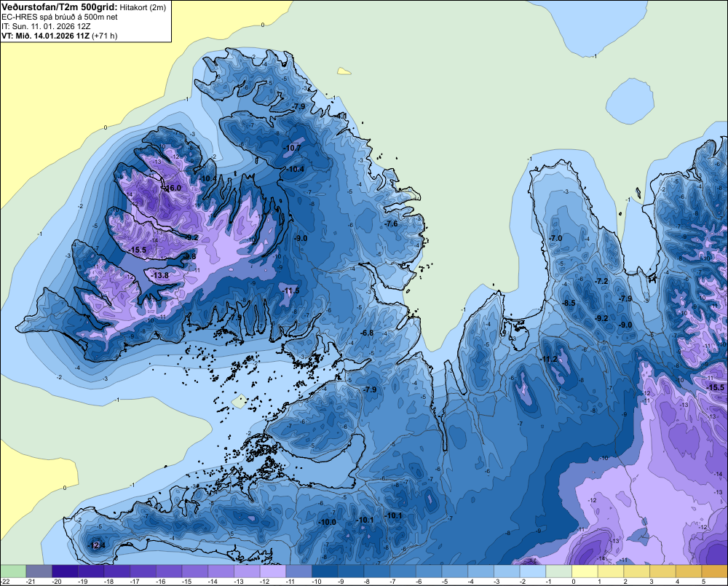
Task: Click the -12.4 temperature label
Action: (x=97, y=545)
